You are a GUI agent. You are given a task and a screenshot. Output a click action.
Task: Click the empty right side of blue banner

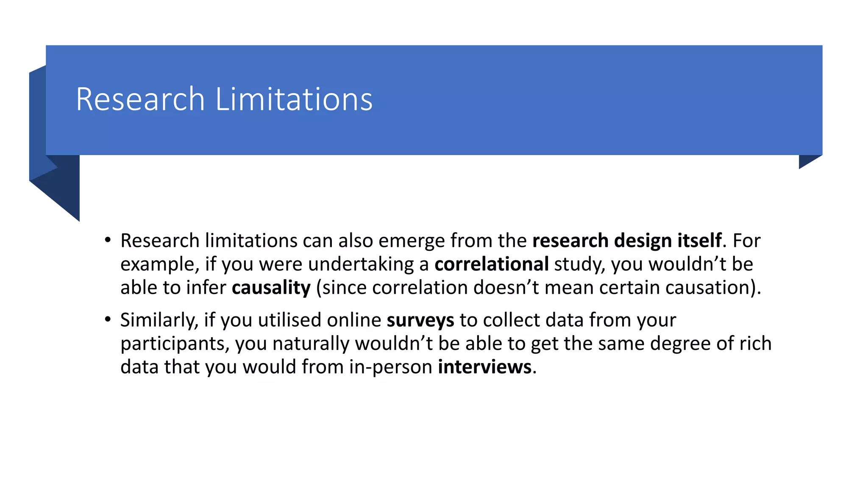coord(636,100)
